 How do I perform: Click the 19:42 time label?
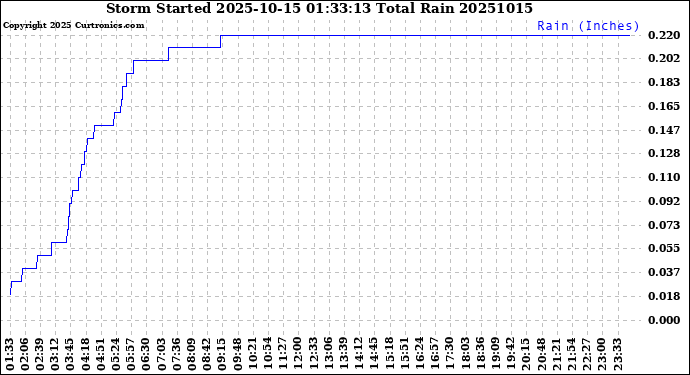(x=511, y=355)
